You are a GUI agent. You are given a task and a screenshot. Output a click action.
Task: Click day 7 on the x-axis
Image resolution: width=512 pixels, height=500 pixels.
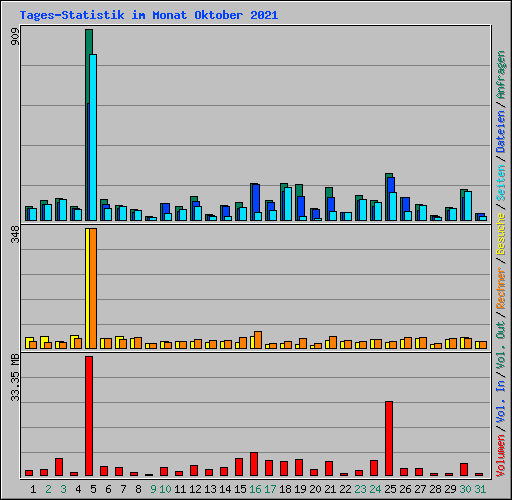pyautogui.click(x=123, y=489)
